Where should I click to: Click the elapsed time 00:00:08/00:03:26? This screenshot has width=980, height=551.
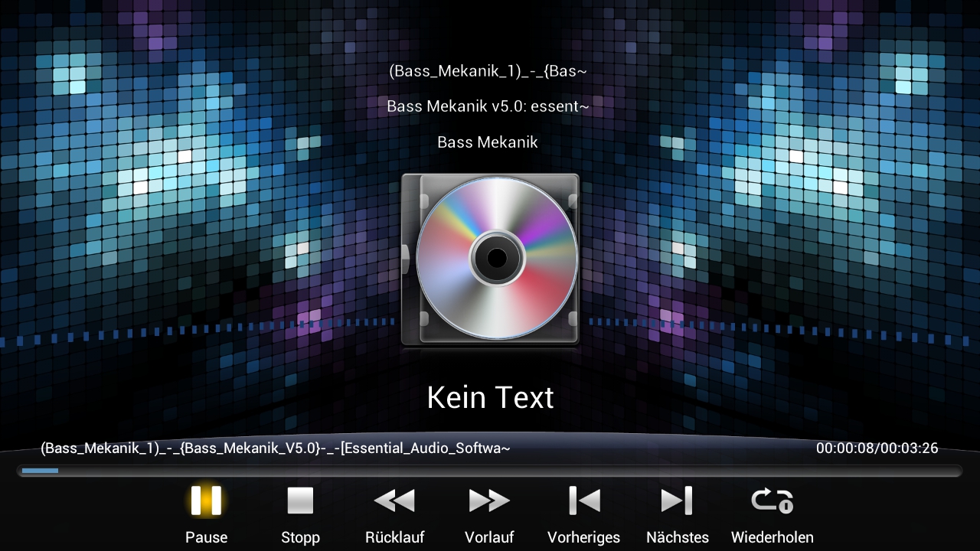click(x=877, y=448)
